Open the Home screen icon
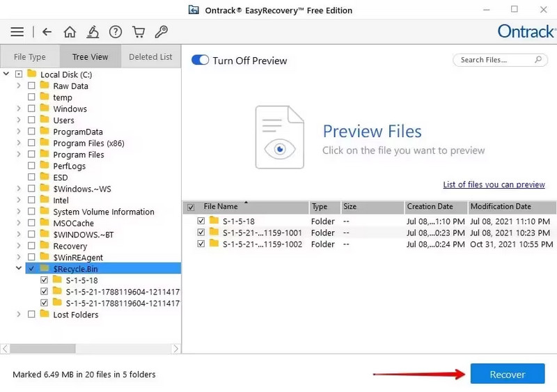Screen dimensions: 557x392 point(70,32)
